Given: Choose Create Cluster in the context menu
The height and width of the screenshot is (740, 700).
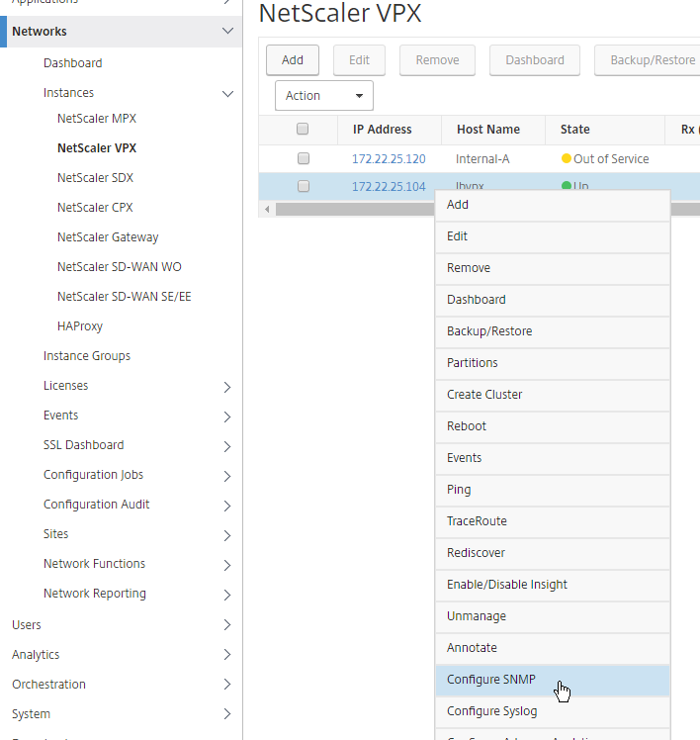Looking at the screenshot, I should coord(553,395).
